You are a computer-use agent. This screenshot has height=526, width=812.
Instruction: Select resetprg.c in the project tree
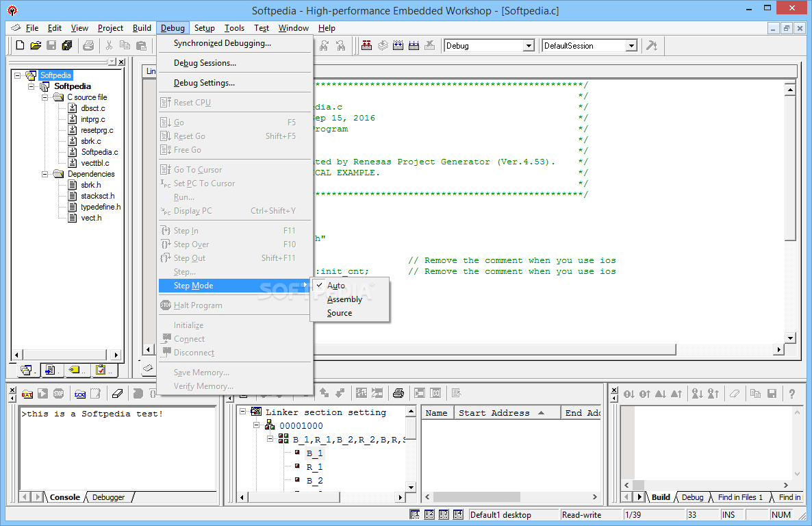pos(97,130)
